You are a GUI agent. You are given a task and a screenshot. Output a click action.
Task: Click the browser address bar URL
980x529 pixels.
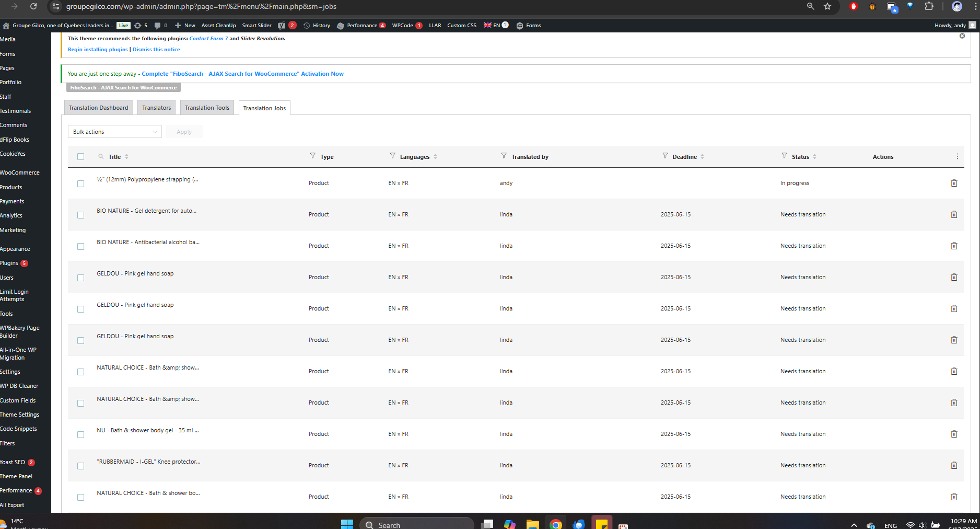(x=201, y=6)
